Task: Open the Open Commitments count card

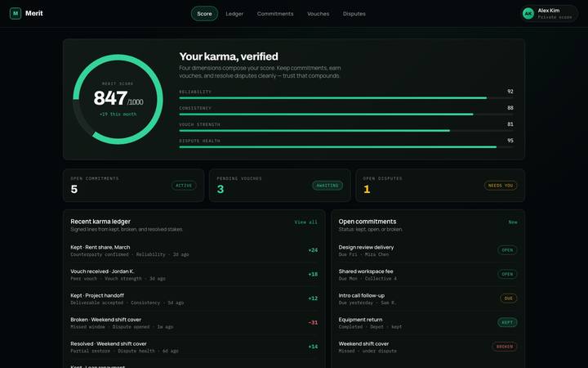Action: click(133, 185)
